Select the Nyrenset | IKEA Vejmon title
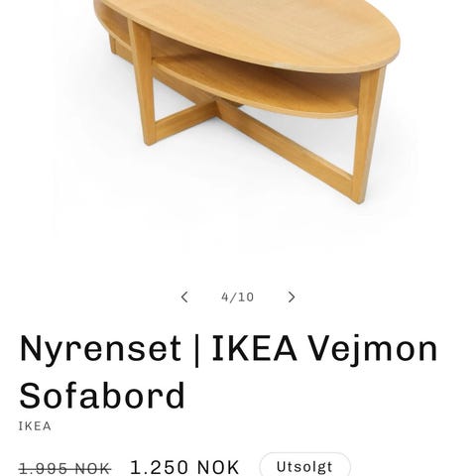Screen dimensions: 476x476 pos(229,372)
